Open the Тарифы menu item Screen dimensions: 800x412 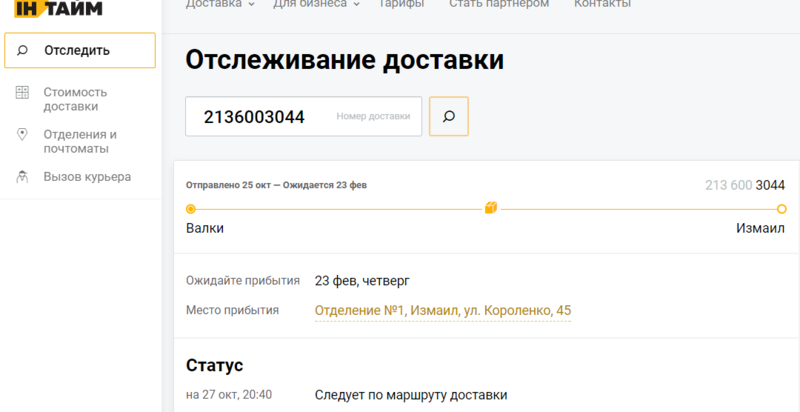400,4
